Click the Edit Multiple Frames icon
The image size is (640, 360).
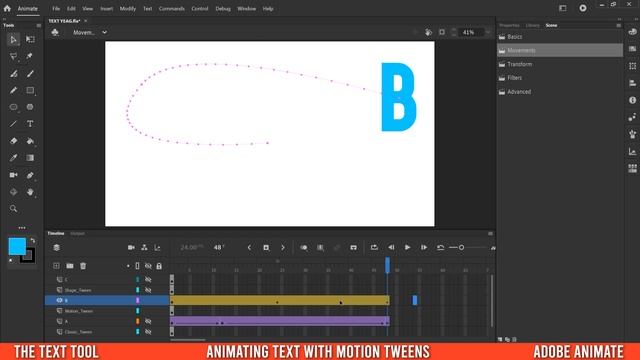click(320, 247)
